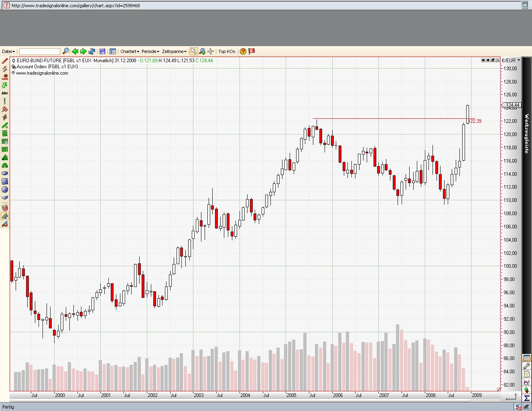Click the Top KOs button

(227, 51)
